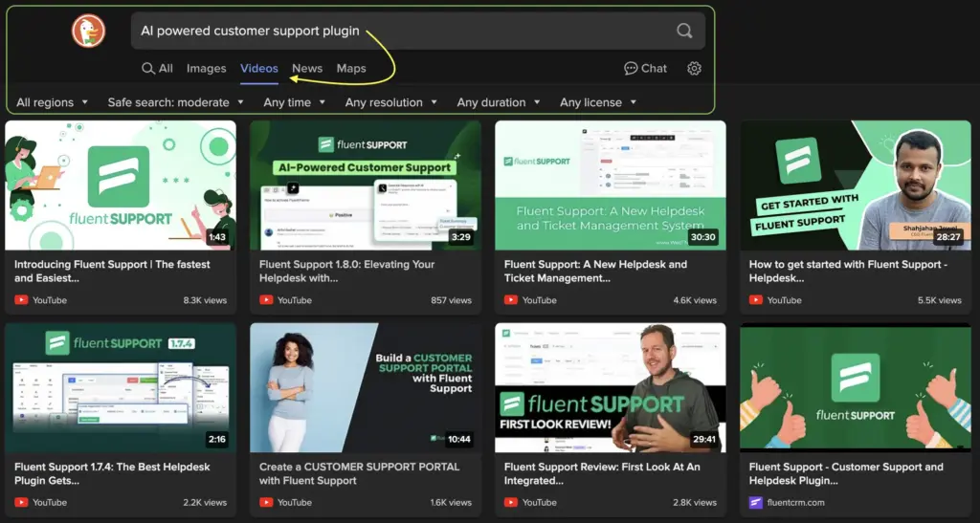The image size is (980, 523).
Task: Click the '857 views' text
Action: click(x=452, y=300)
